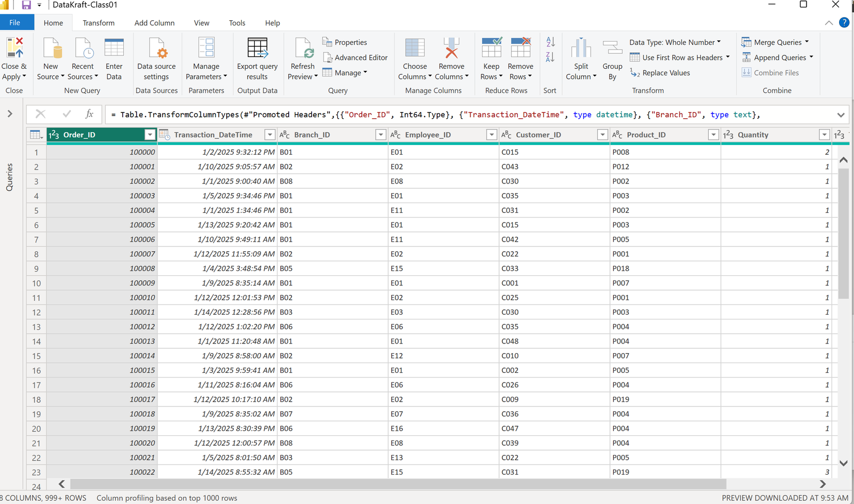Click Export query results icon

[x=257, y=47]
